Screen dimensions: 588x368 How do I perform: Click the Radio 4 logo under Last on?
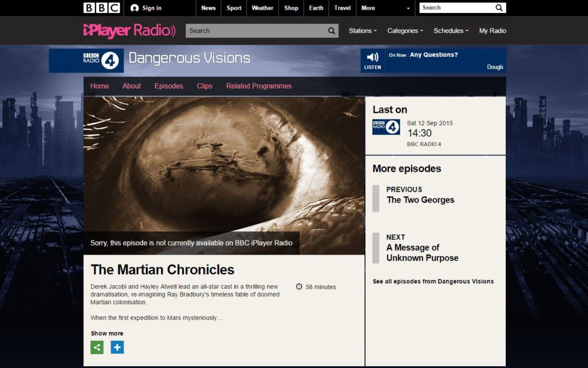pos(386,127)
